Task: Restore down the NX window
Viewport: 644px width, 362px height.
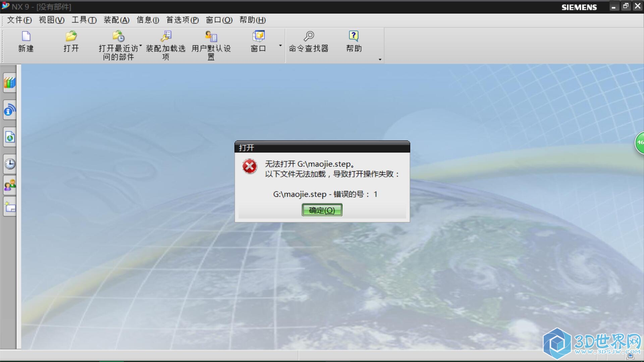Action: coord(626,6)
